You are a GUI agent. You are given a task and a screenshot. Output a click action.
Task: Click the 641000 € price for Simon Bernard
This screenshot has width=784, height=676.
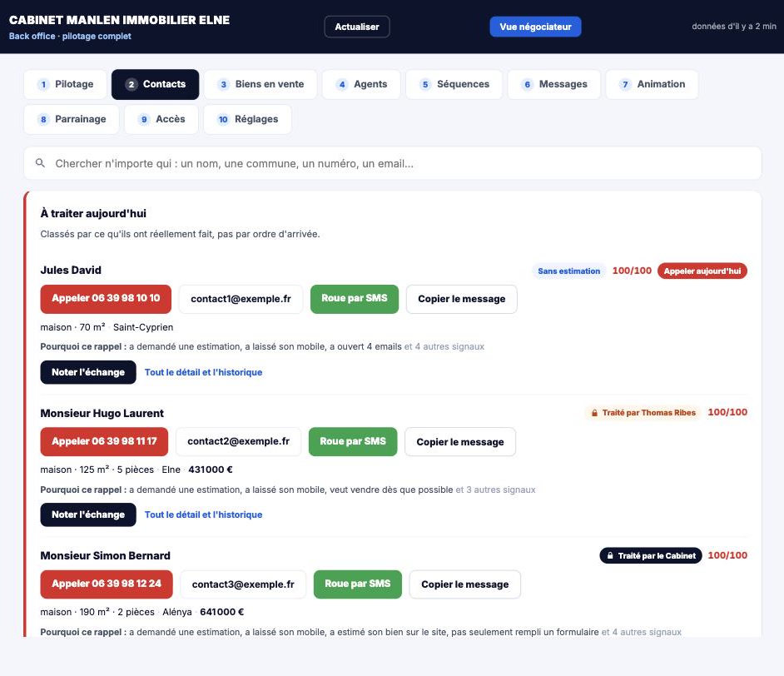pyautogui.click(x=222, y=612)
